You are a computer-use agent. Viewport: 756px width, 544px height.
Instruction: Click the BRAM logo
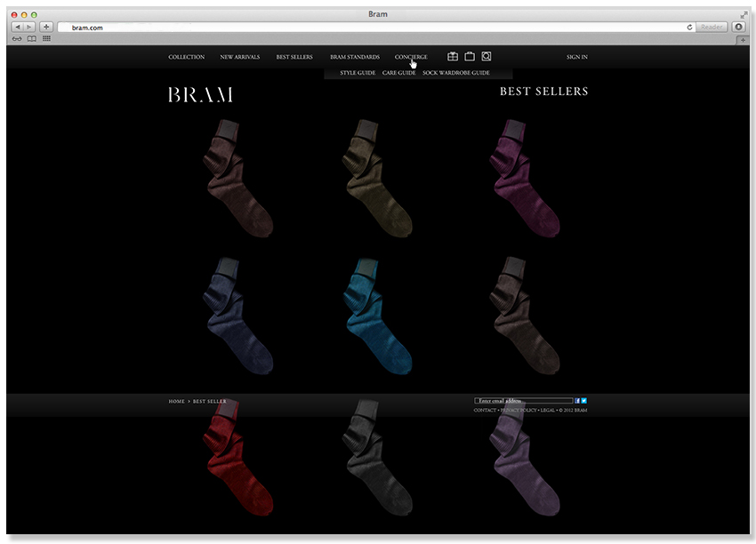(201, 94)
